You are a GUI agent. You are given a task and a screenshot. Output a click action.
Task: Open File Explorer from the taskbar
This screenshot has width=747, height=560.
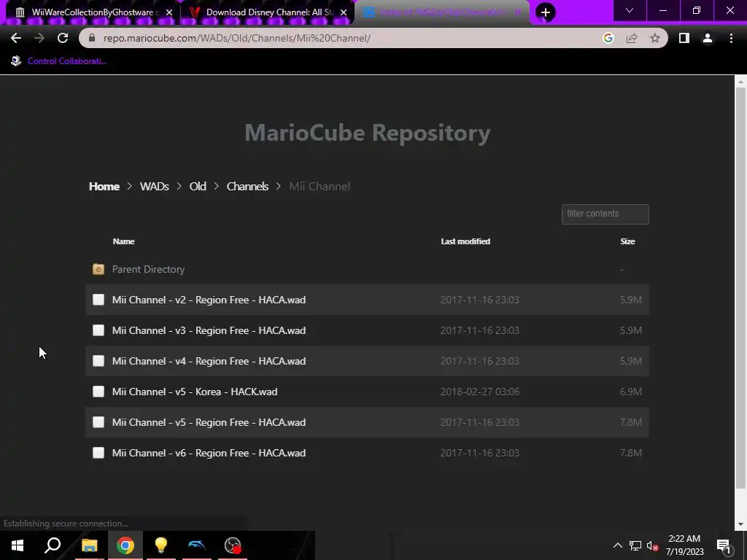[x=89, y=545]
